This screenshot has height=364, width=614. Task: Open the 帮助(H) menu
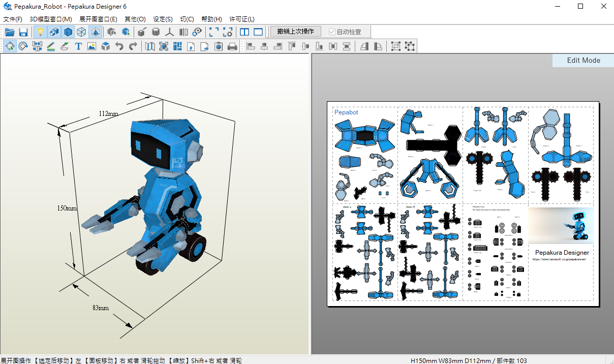211,19
